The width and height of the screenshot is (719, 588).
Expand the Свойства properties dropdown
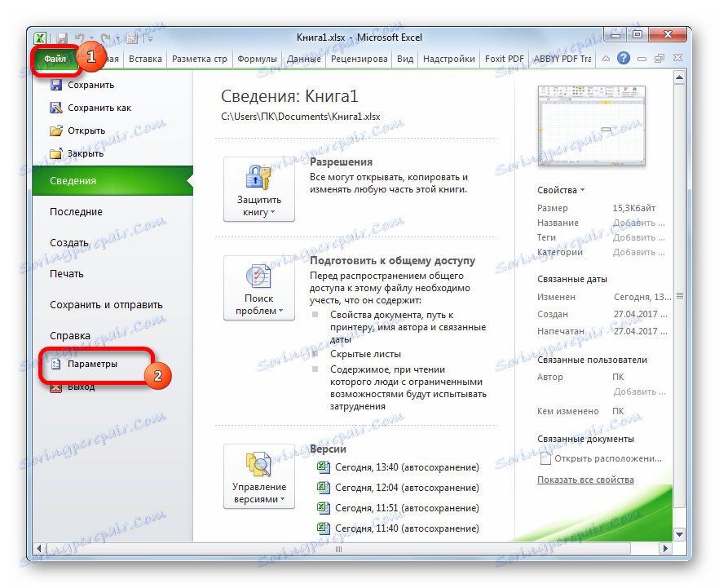561,190
